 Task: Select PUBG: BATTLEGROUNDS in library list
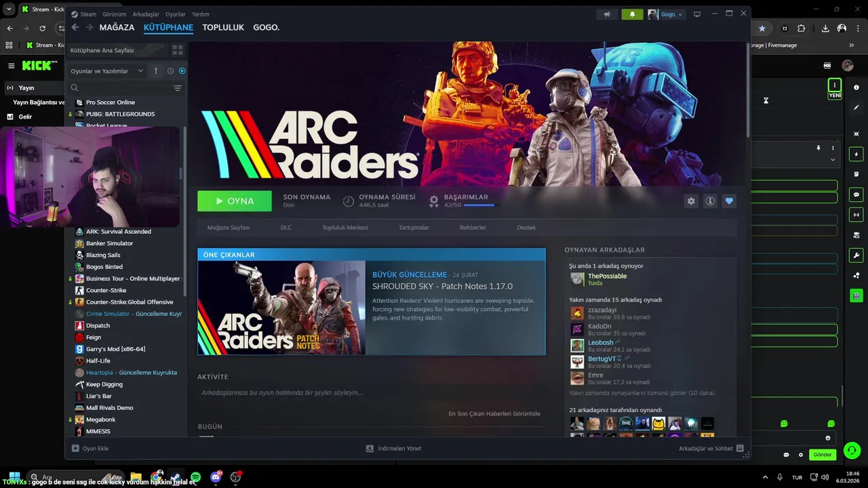[x=120, y=114]
